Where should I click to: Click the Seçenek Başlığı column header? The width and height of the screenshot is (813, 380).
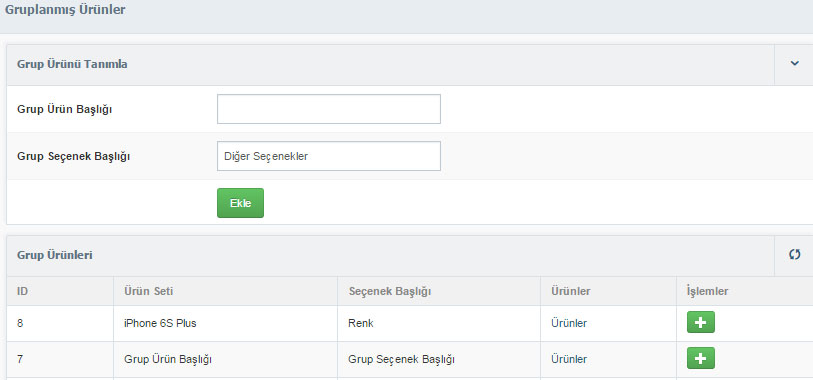pyautogui.click(x=390, y=291)
